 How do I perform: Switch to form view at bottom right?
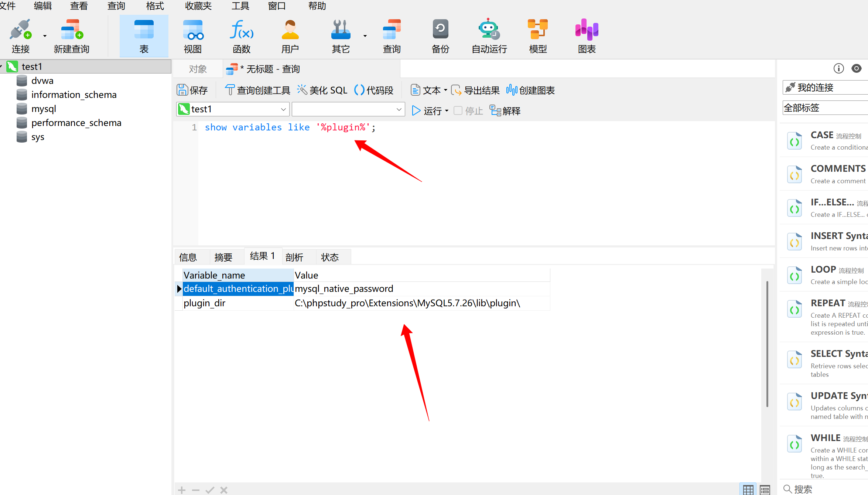pyautogui.click(x=765, y=489)
